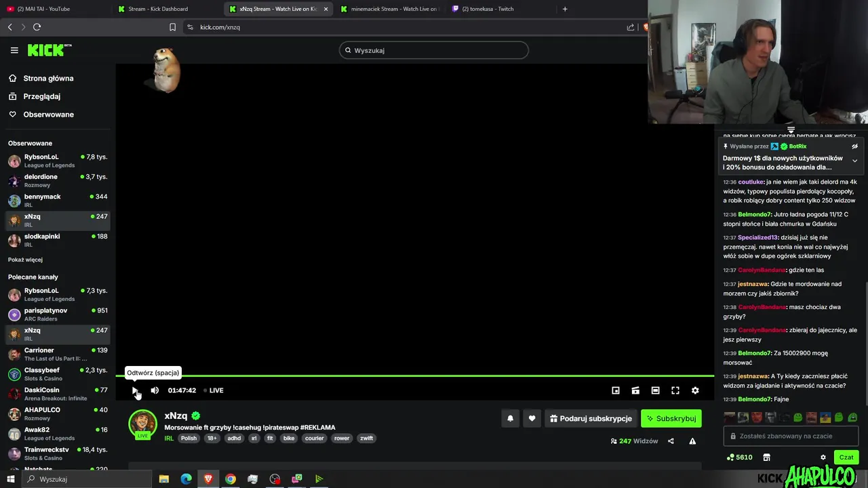Open delordione channel in sidebar

[58, 180]
